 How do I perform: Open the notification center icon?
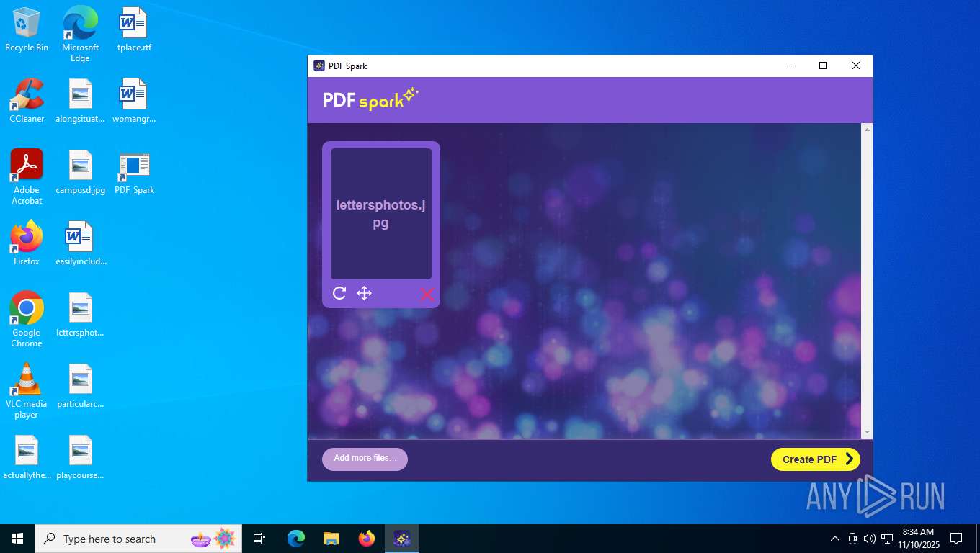coord(956,539)
